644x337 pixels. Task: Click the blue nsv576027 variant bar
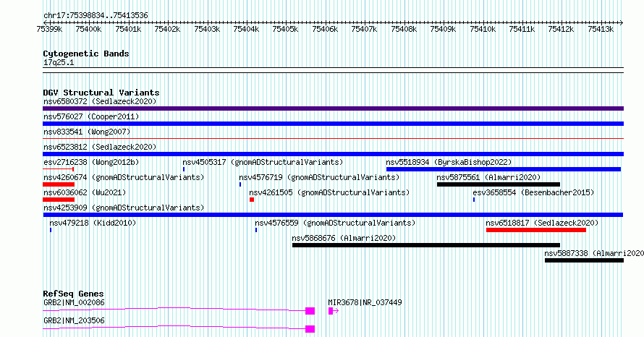[333, 124]
